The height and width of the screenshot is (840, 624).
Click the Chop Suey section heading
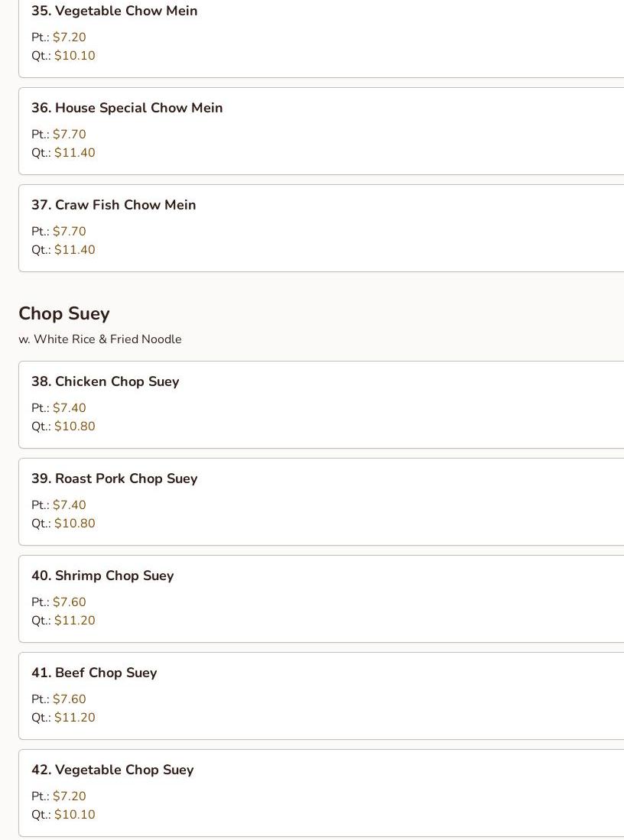point(64,313)
